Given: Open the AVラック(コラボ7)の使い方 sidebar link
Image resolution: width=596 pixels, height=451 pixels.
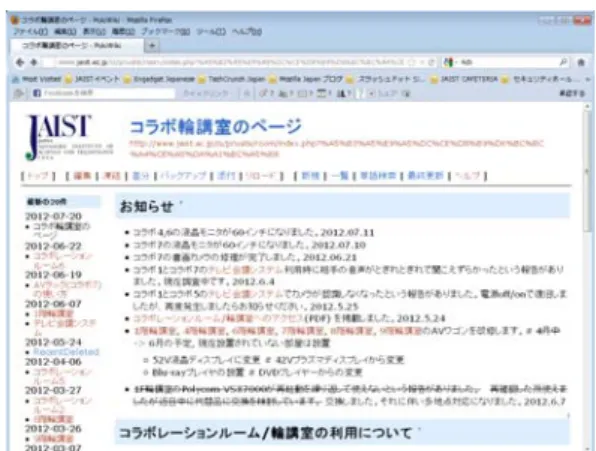Looking at the screenshot, I should pyautogui.click(x=67, y=289).
